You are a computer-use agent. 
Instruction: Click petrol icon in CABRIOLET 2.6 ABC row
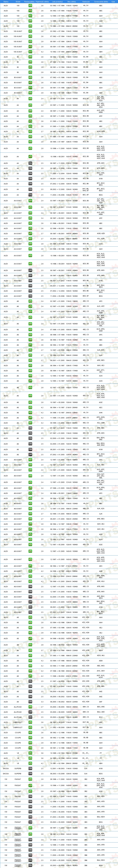[30, 722]
